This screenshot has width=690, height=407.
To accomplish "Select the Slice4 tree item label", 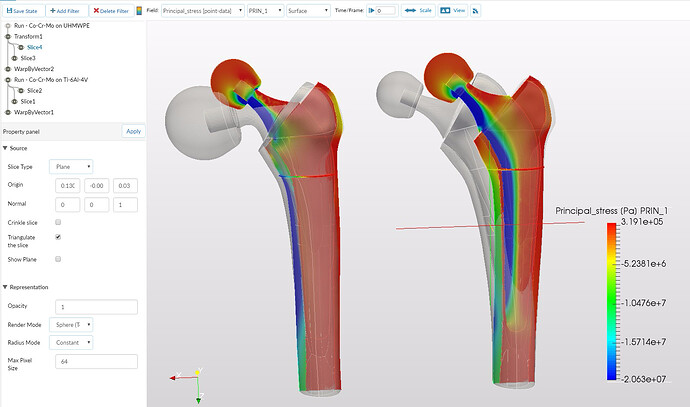I will [35, 47].
